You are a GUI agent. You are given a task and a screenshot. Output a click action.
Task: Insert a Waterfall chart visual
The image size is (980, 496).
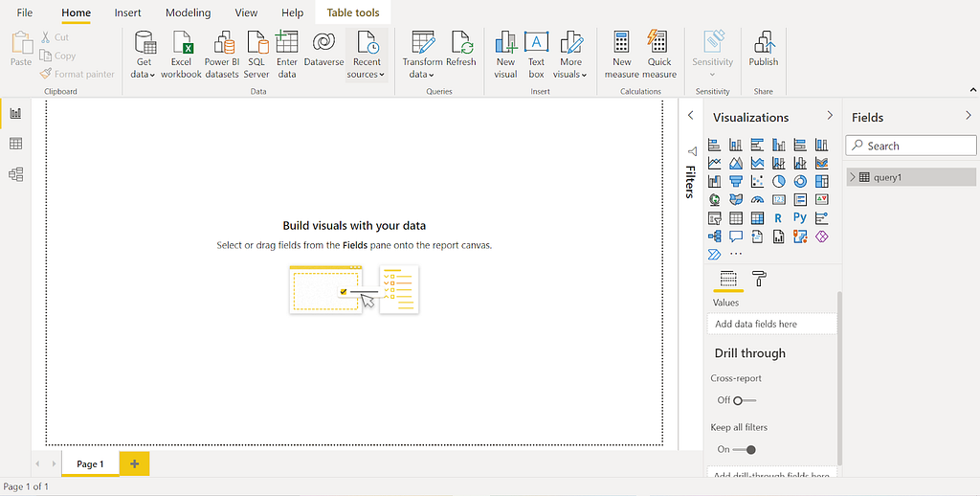click(x=714, y=181)
